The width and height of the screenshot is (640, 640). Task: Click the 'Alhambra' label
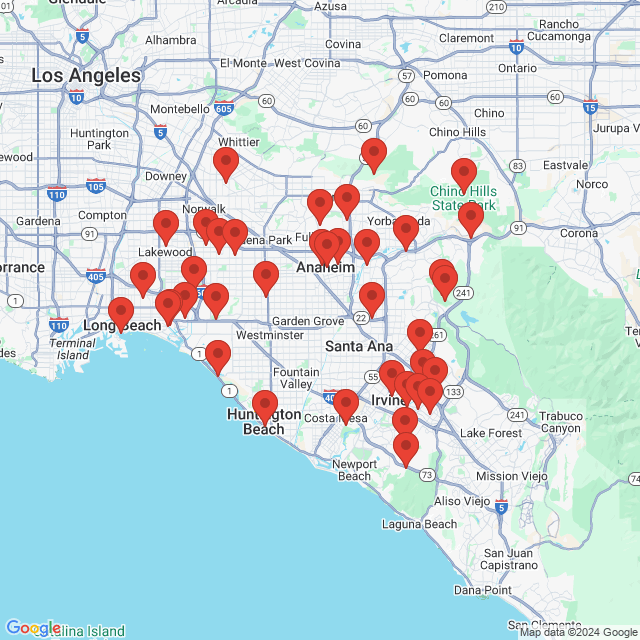pos(171,40)
